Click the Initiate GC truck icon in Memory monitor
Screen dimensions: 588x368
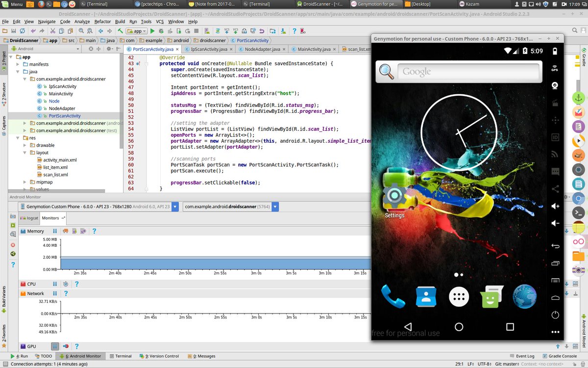click(x=65, y=231)
